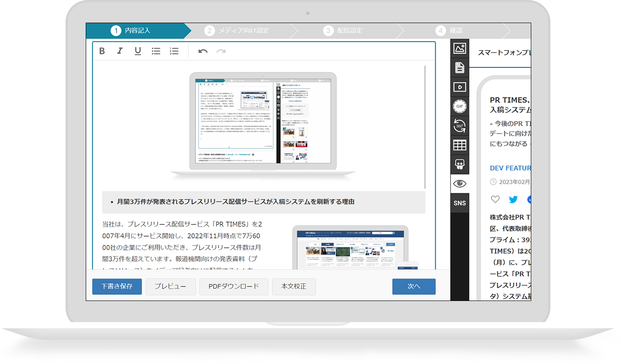Go to step 2 メディア向け設定

click(236, 31)
